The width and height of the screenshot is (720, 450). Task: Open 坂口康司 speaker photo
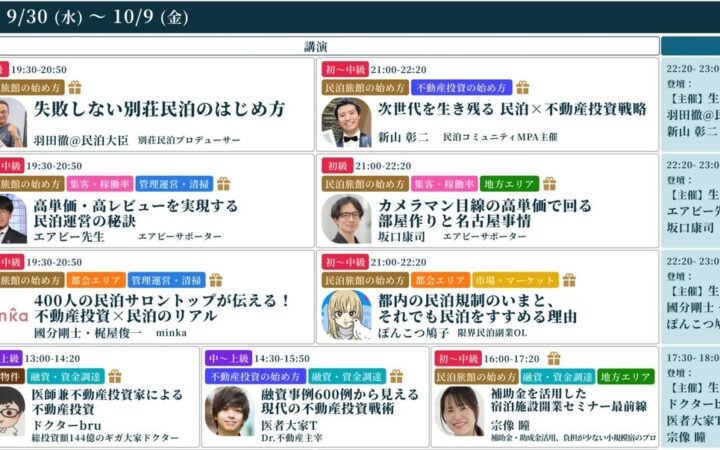347,219
